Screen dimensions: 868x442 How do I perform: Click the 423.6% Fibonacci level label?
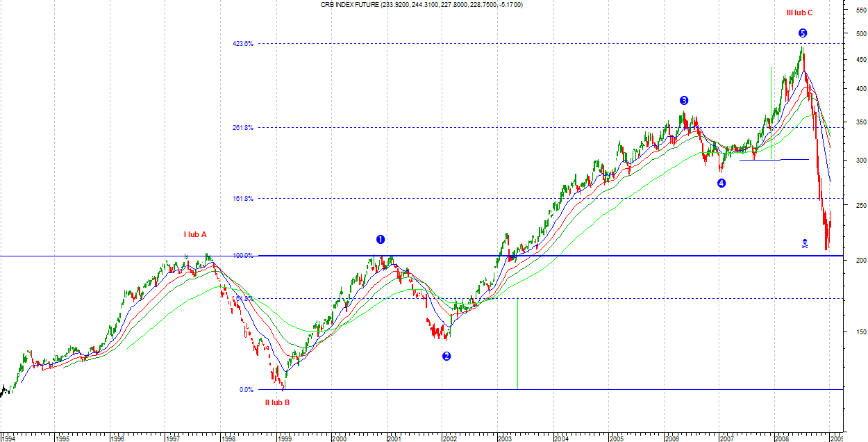pos(243,43)
